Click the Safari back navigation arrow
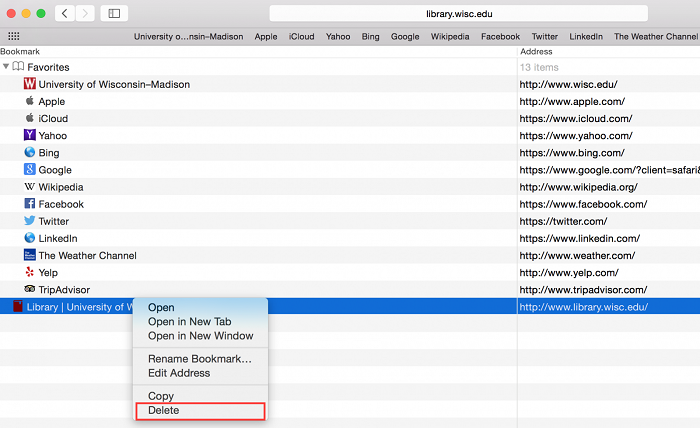The image size is (700, 428). tap(65, 13)
